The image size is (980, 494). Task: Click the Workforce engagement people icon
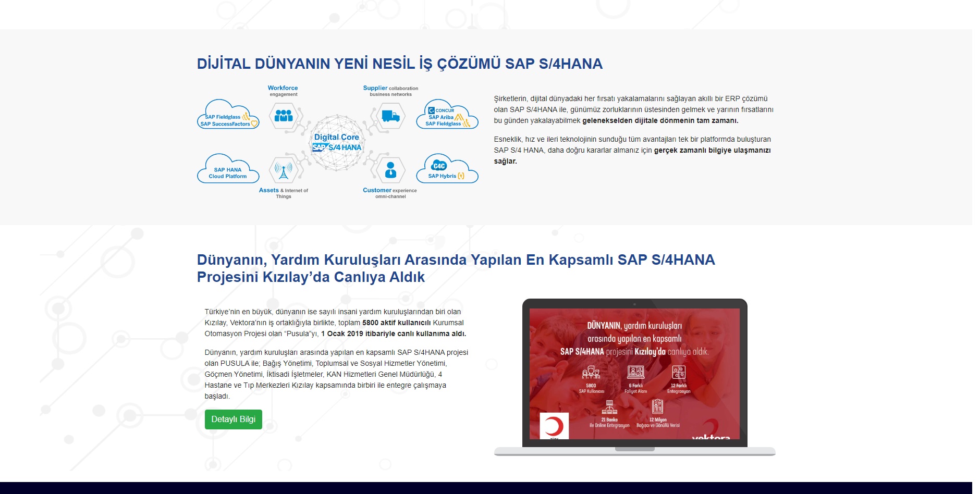point(284,116)
